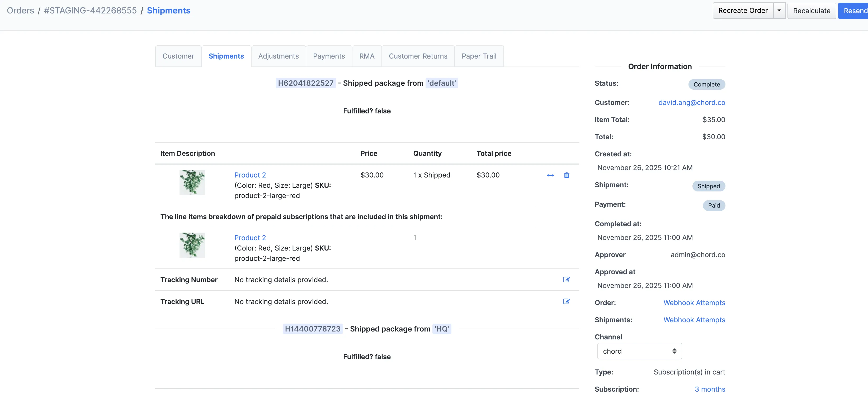Click the 'default' stock location label
The height and width of the screenshot is (394, 868).
point(442,83)
